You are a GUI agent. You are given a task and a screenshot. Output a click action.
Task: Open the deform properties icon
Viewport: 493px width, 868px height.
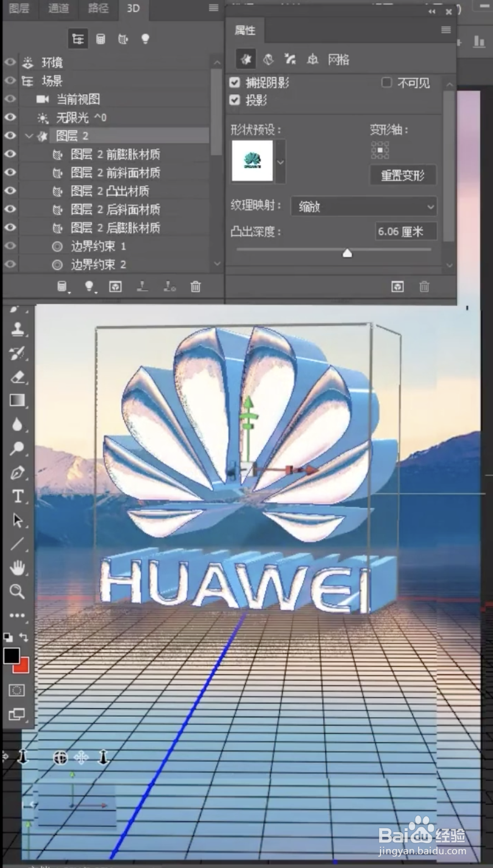[x=269, y=59]
